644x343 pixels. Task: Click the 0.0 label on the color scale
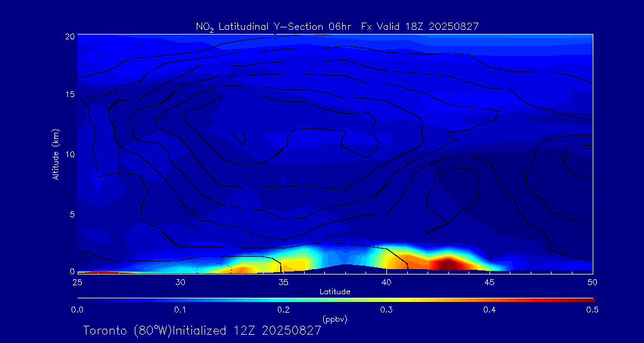pos(77,310)
